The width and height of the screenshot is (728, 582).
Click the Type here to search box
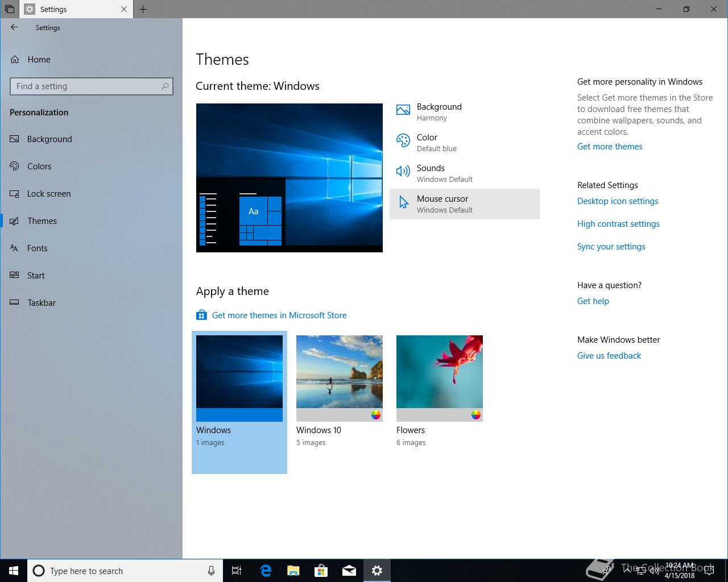[124, 571]
